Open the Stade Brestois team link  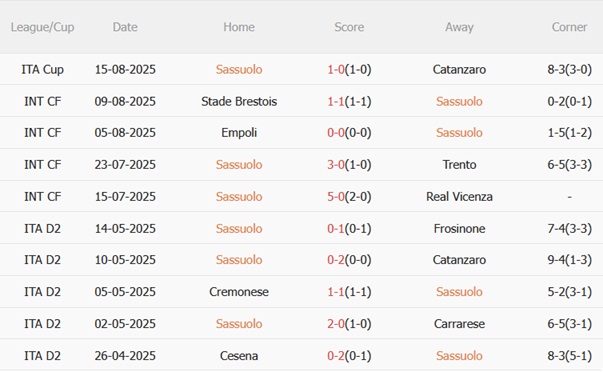239,101
